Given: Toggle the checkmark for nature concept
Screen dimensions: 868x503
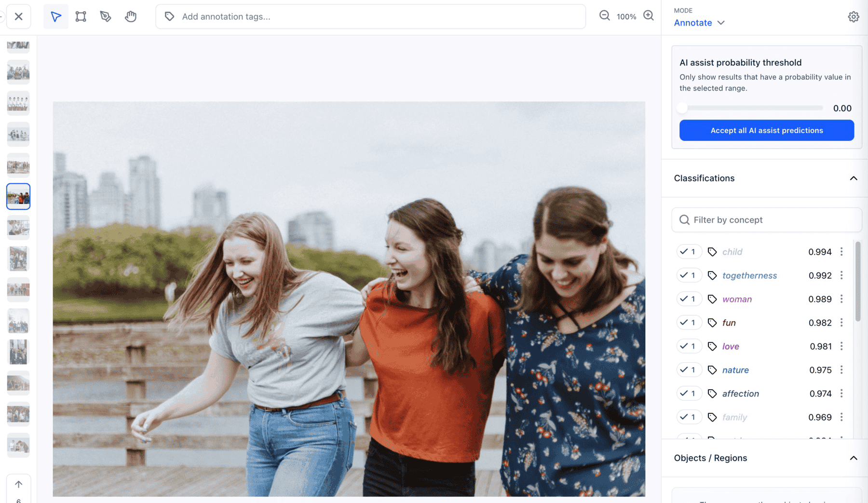Looking at the screenshot, I should [688, 370].
